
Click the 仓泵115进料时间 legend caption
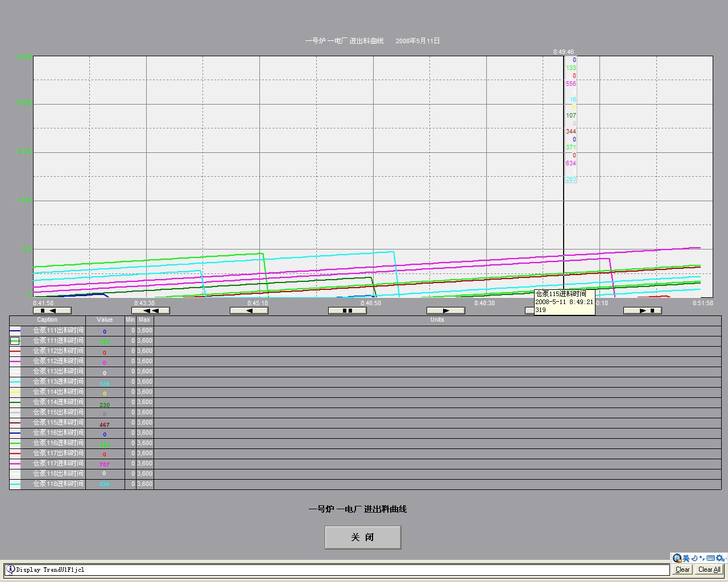tap(58, 423)
